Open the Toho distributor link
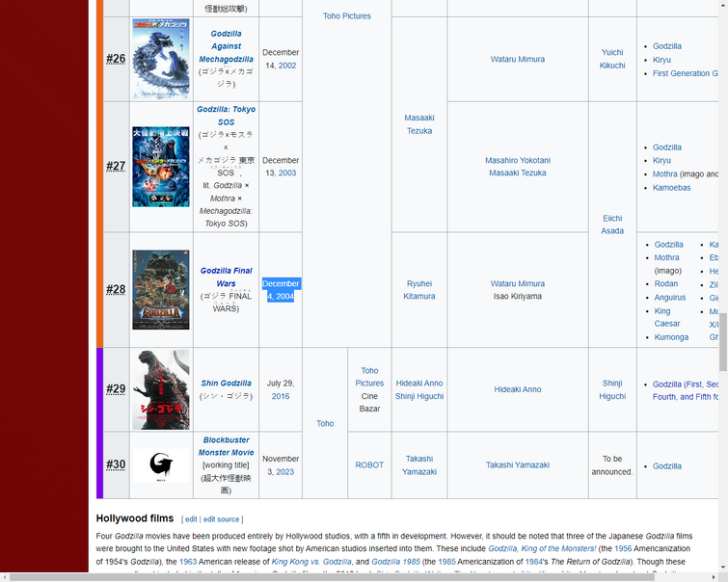Screen dimensions: 728x582 [x=325, y=423]
